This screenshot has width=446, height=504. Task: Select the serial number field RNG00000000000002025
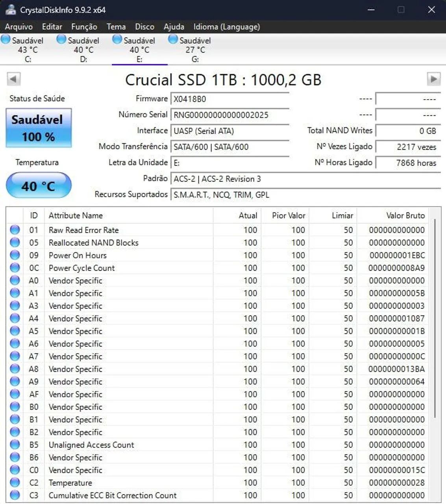230,115
